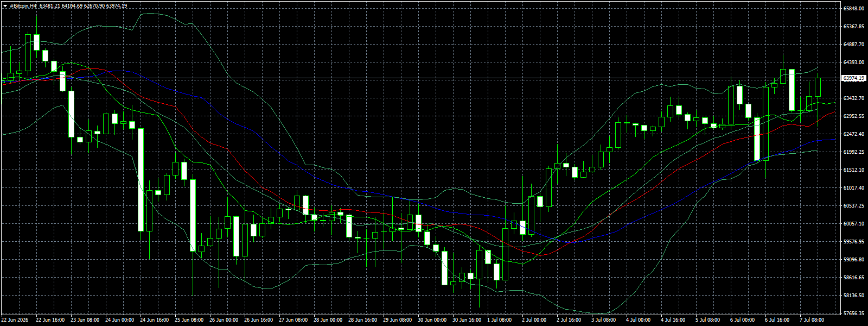This screenshot has height=326, width=868.
Task: Click price level 57656.35 on the axis
Action: click(x=854, y=314)
